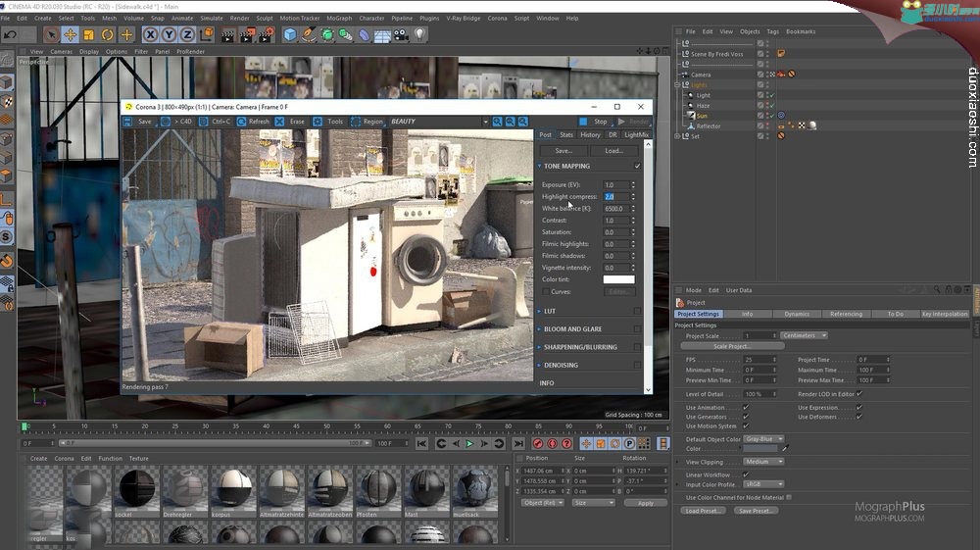Viewport: 980px width, 550px height.
Task: Click the green Play Forward timeline button
Action: click(469, 444)
